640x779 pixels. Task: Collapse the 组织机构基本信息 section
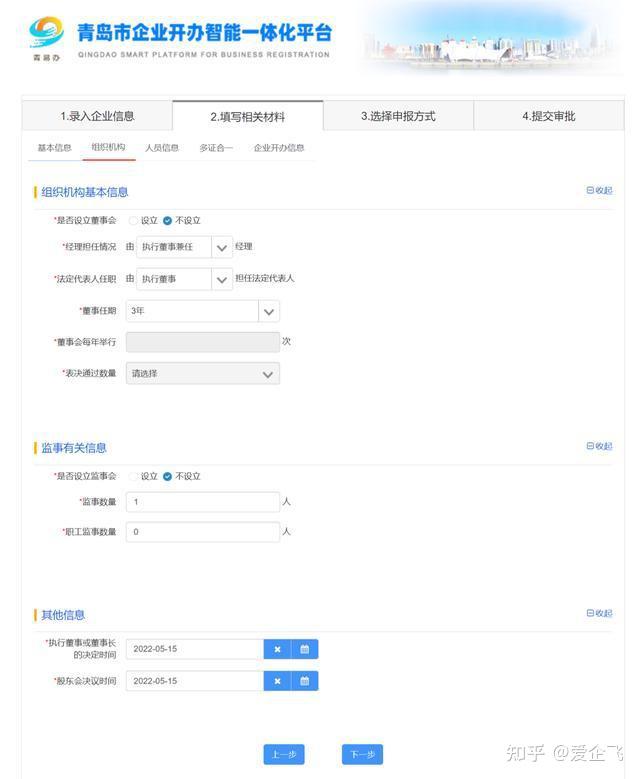599,190
